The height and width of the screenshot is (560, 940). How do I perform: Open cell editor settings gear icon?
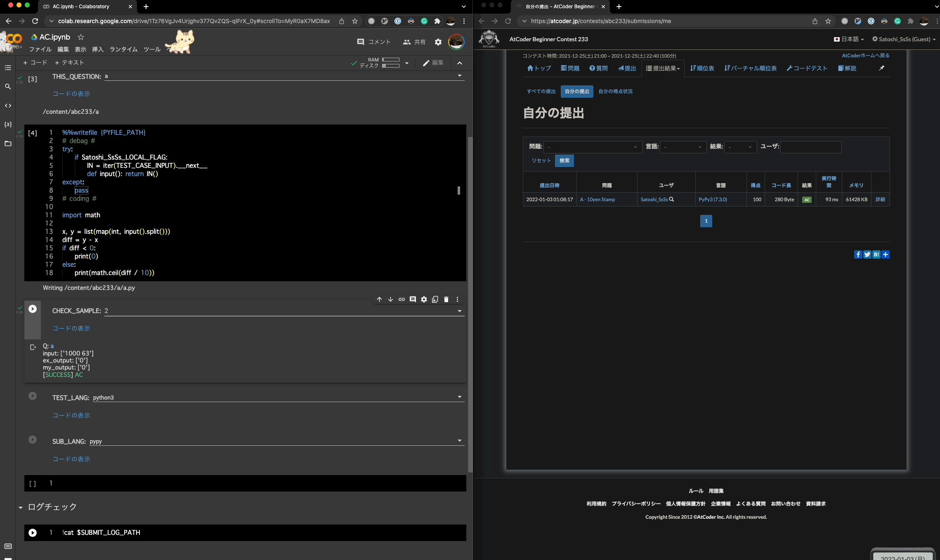tap(424, 299)
